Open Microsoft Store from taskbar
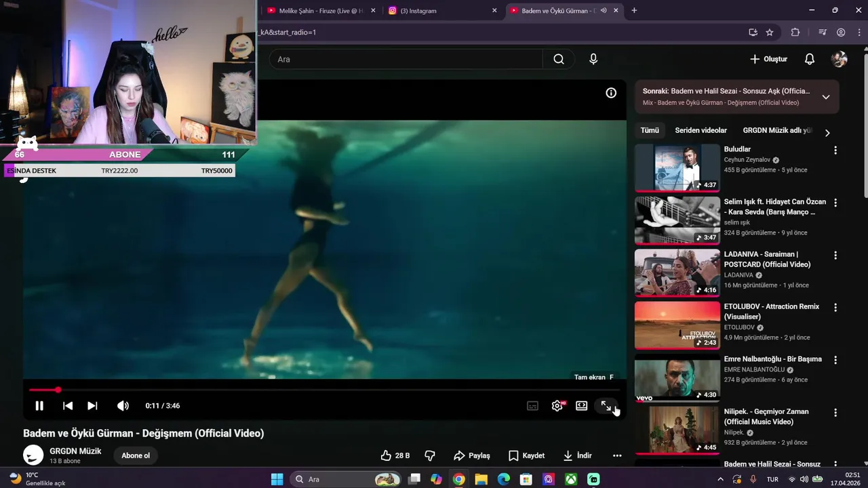Screen dimensions: 868x488 [x=526, y=479]
